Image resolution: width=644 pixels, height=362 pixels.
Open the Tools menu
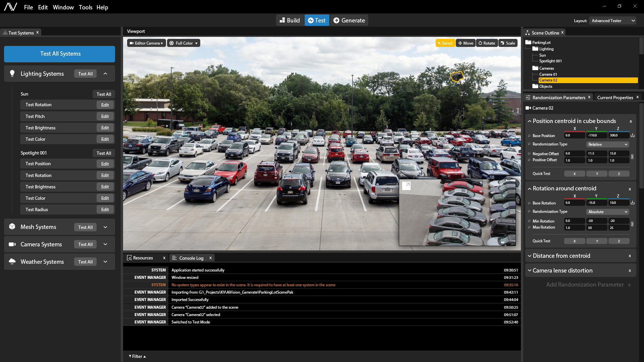(x=85, y=7)
